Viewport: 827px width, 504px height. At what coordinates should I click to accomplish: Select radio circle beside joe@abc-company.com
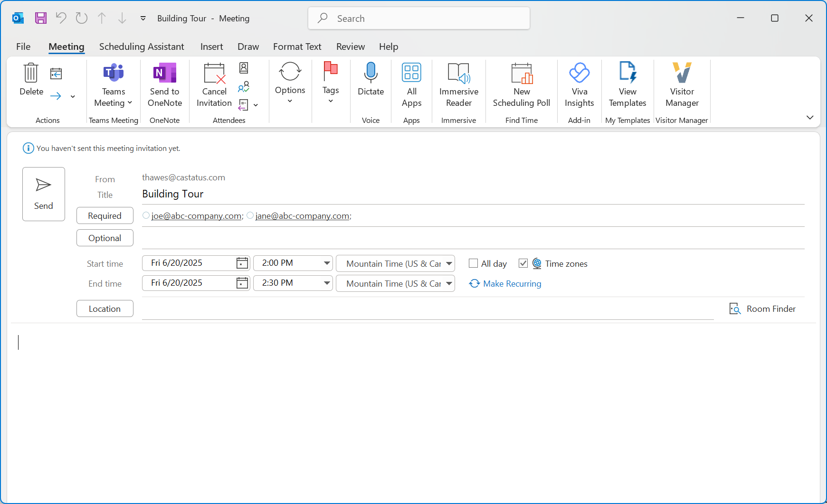click(146, 215)
